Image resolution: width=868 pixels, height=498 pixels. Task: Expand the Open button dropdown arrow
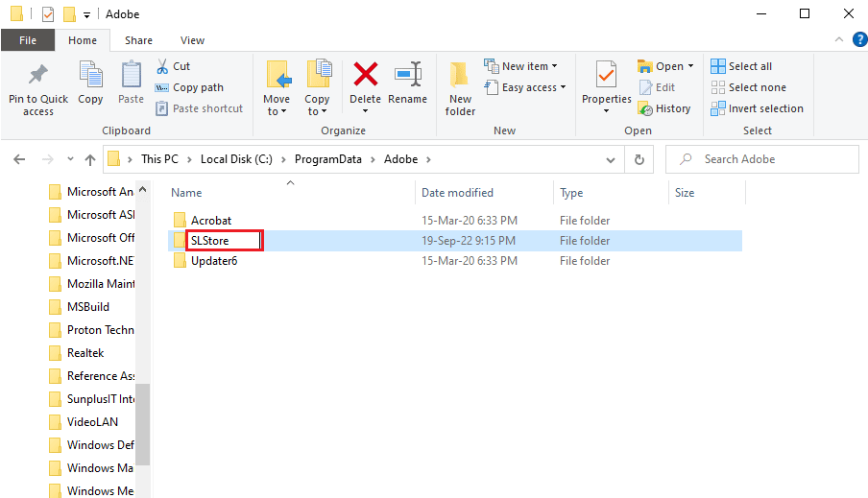pos(691,66)
